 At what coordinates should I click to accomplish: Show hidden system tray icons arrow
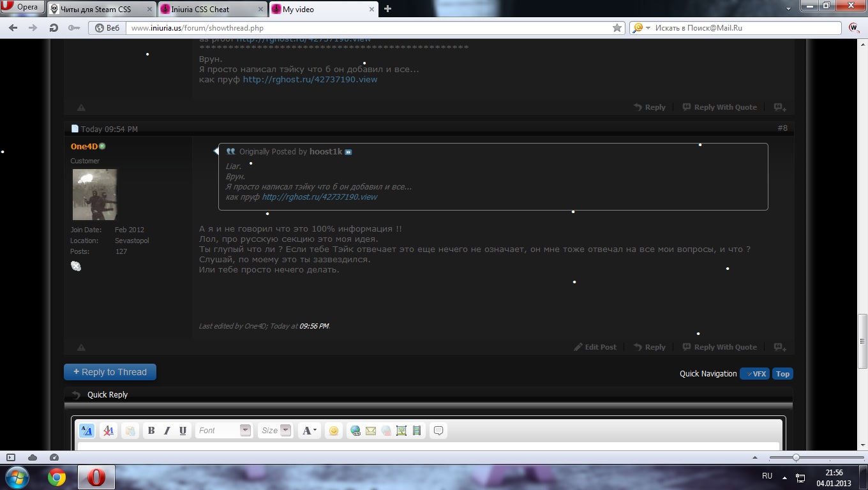(x=784, y=478)
